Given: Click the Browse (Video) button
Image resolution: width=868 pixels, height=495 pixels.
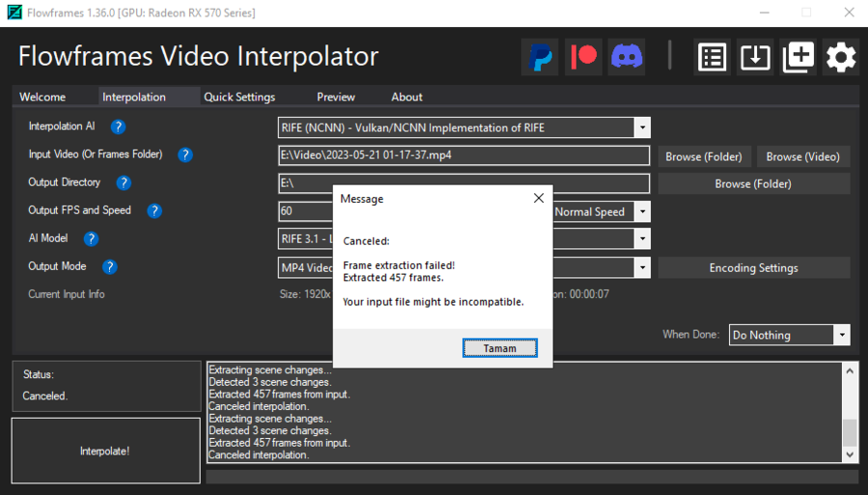Looking at the screenshot, I should (802, 156).
